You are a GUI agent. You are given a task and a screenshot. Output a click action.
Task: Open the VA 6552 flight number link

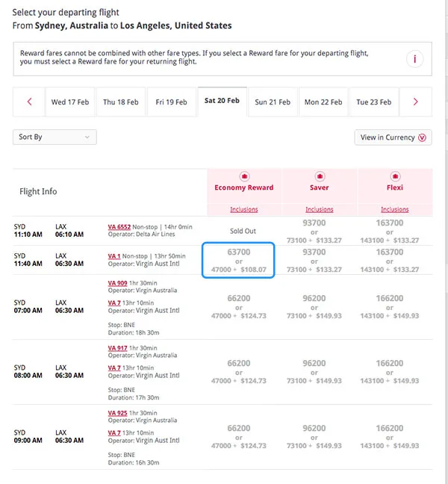(x=119, y=226)
